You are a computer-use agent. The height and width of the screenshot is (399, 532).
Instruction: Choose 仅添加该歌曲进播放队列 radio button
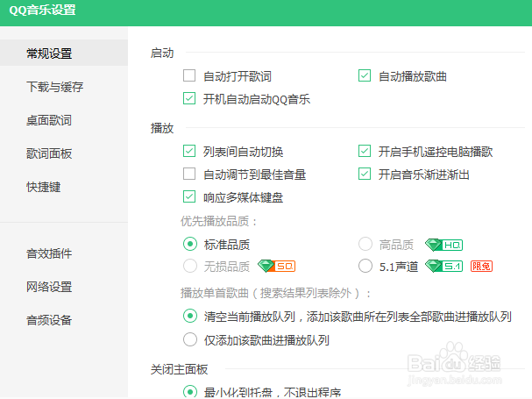190,339
